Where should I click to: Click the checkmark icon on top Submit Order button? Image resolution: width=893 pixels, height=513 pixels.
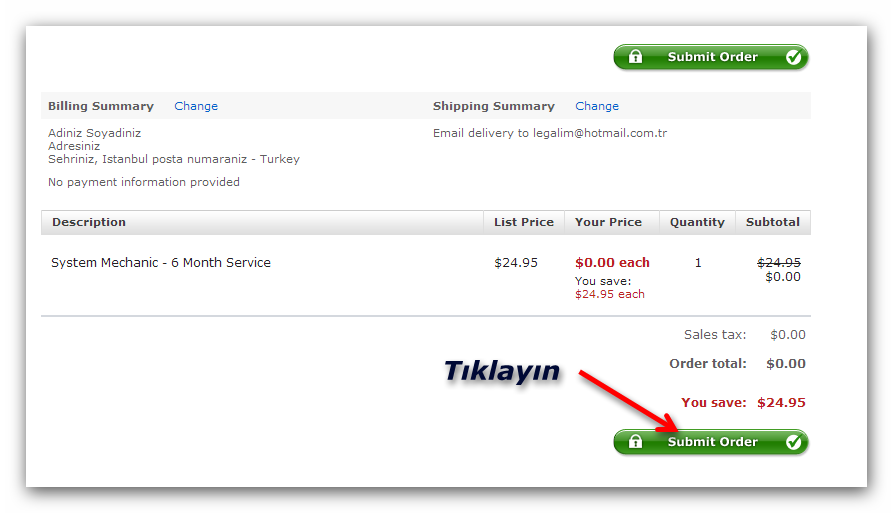click(x=794, y=57)
